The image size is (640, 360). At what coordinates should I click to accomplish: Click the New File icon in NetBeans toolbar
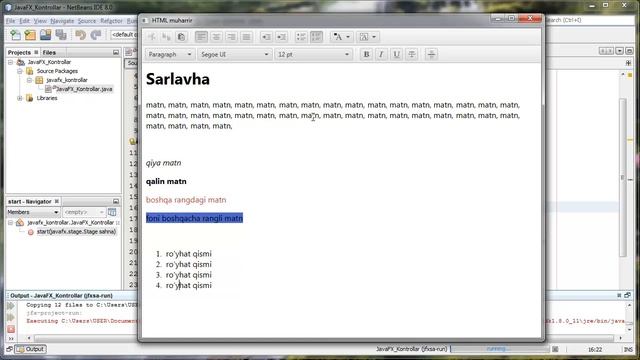click(16, 35)
